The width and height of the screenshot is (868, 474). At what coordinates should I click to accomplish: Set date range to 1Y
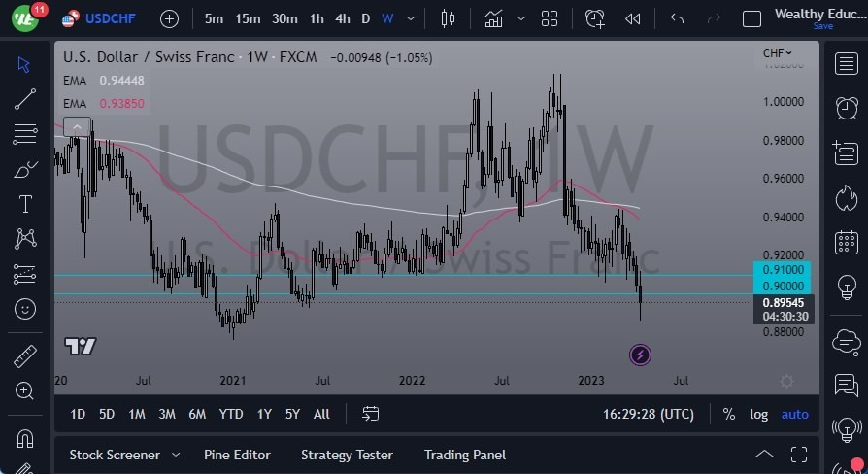coord(264,414)
